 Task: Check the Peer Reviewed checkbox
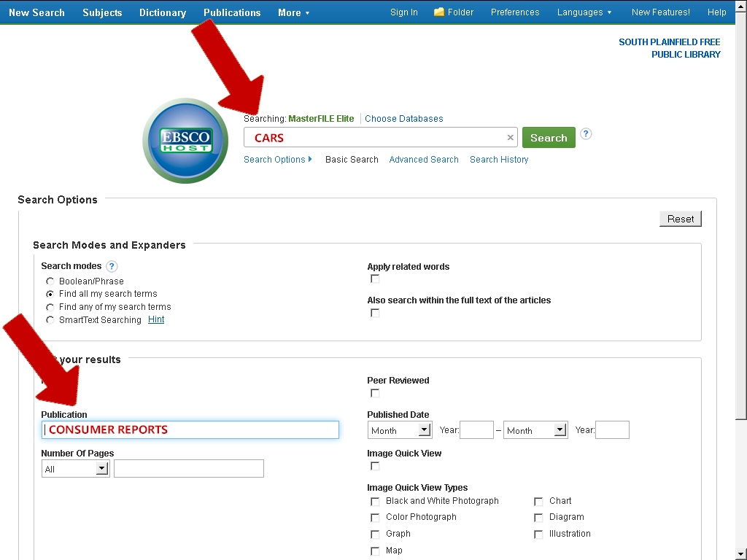pos(375,393)
